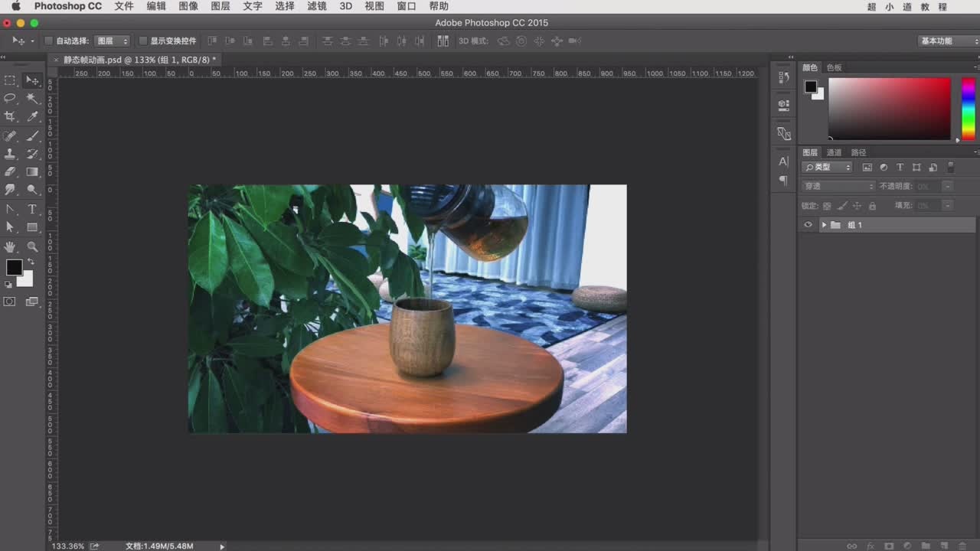
Task: Open the 图层 auto-select target dropdown
Action: 113,41
